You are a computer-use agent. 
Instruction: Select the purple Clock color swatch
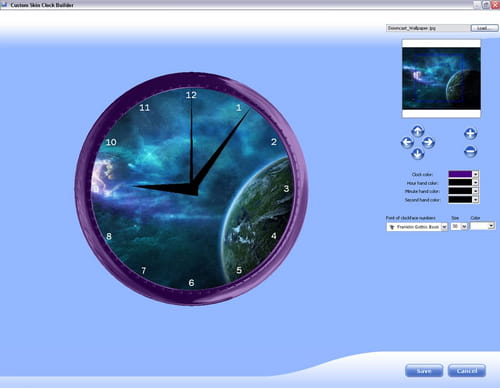pos(460,174)
